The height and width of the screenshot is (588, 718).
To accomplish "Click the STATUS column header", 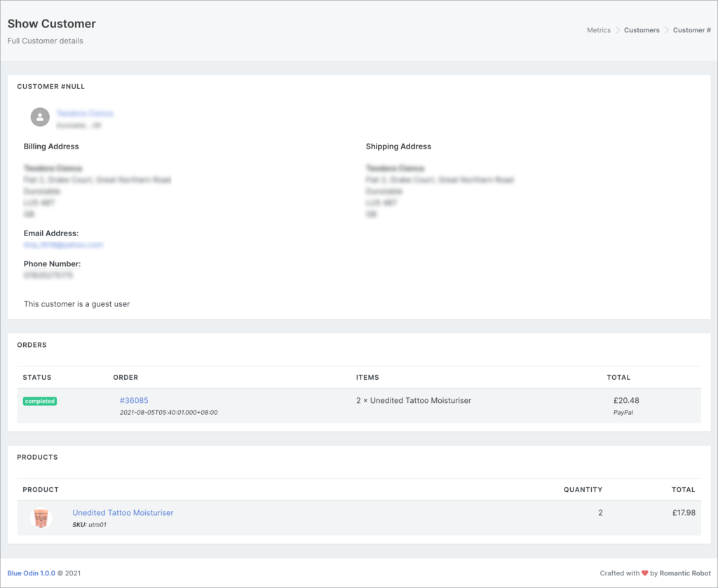I will [36, 377].
